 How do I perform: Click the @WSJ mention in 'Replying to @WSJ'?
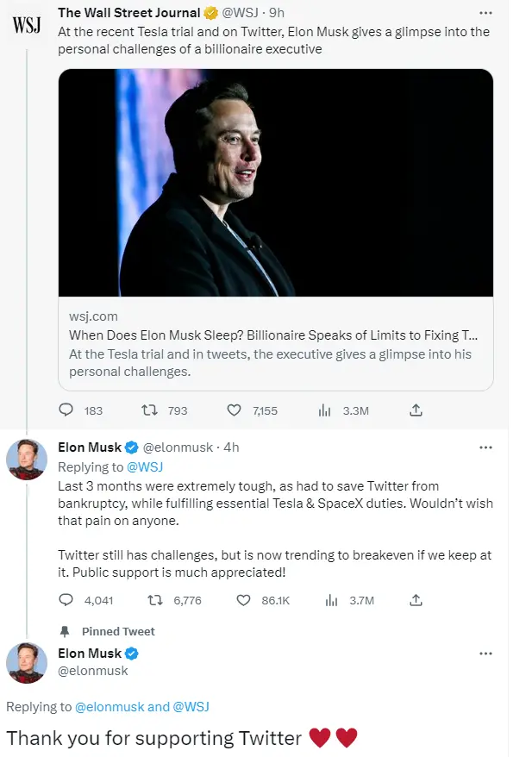pos(144,466)
